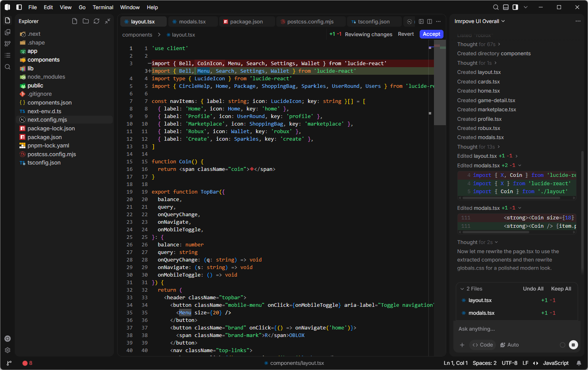Expand the 'Thought for 13s' entry
Image resolution: width=588 pixels, height=370 pixels.
479,147
